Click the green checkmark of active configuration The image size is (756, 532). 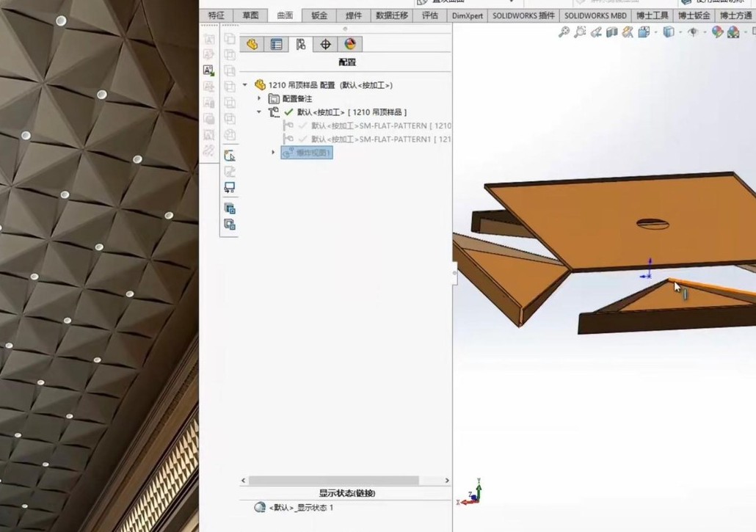(288, 112)
